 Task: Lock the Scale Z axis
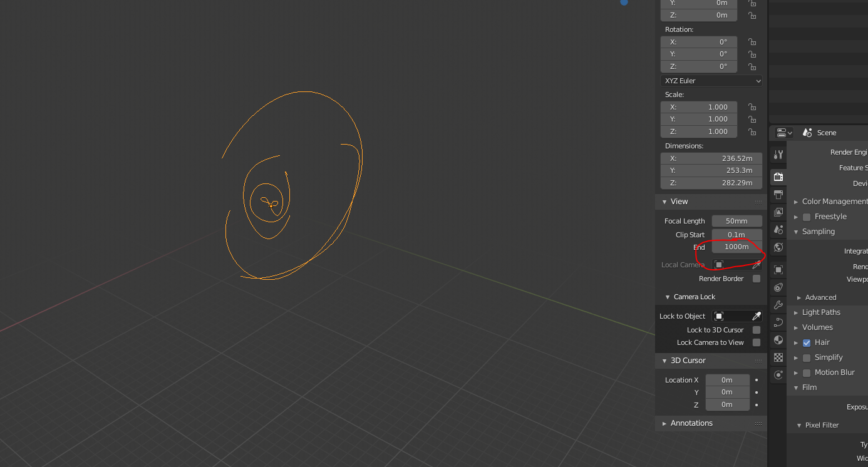click(752, 131)
